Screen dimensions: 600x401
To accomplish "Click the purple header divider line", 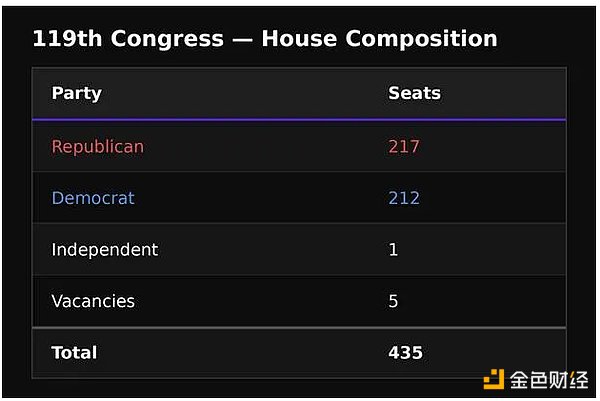I will [x=299, y=120].
